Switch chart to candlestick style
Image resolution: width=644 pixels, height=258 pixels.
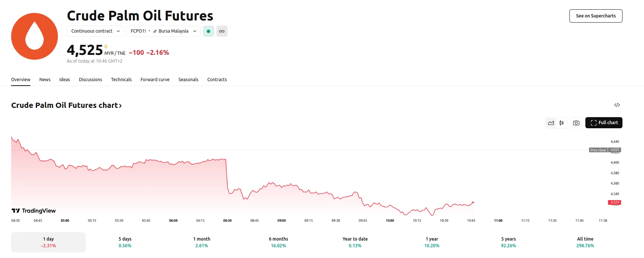click(x=562, y=123)
